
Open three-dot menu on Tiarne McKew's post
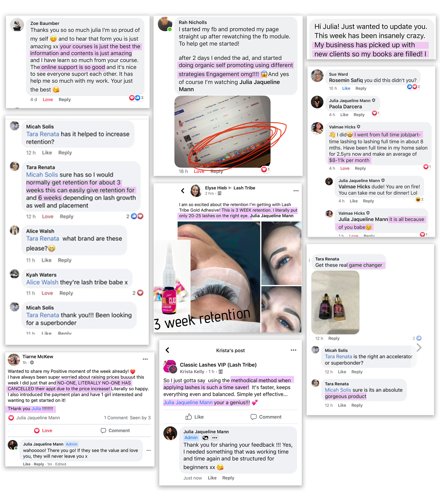pyautogui.click(x=145, y=359)
